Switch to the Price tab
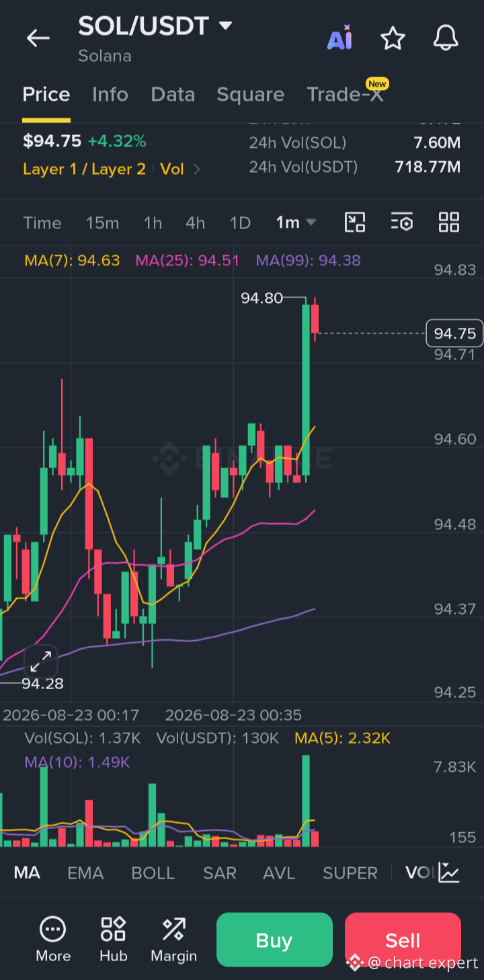 click(x=46, y=95)
